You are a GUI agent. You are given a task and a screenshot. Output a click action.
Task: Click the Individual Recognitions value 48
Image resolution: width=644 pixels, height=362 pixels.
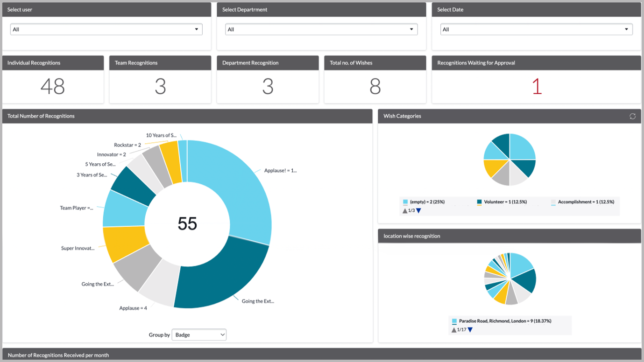click(x=52, y=86)
